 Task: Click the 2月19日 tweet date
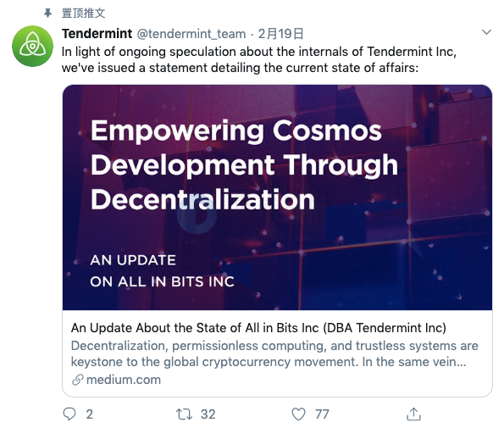point(280,34)
